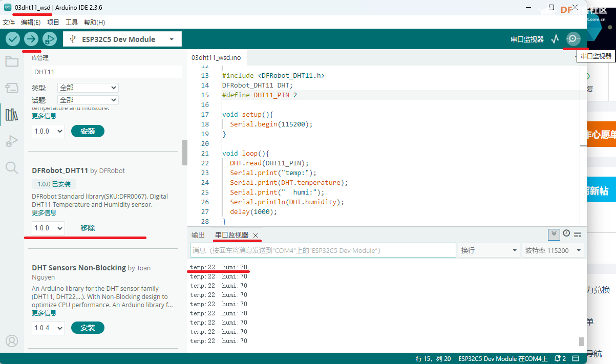Image resolution: width=616 pixels, height=364 pixels.
Task: Open the 工具 menu
Action: click(x=72, y=22)
